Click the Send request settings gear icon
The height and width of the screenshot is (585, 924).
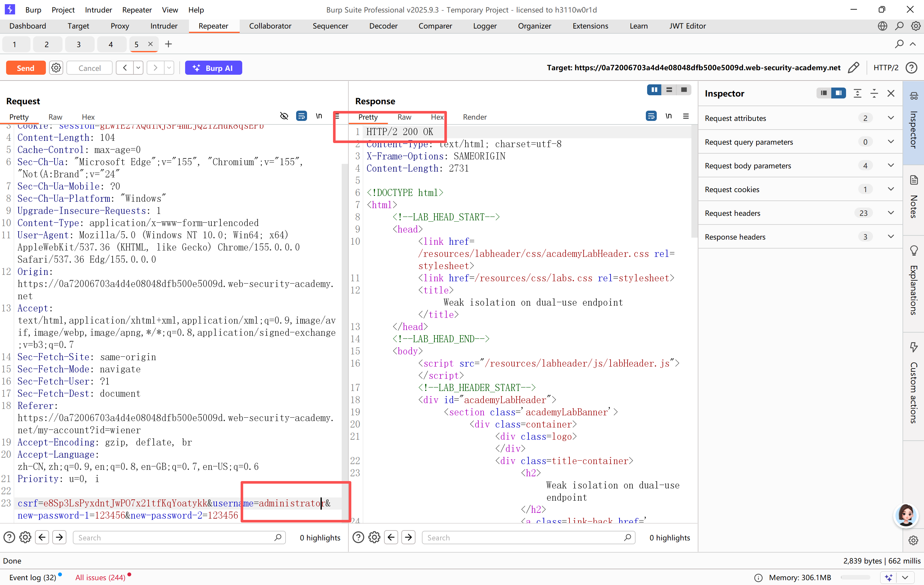[56, 68]
